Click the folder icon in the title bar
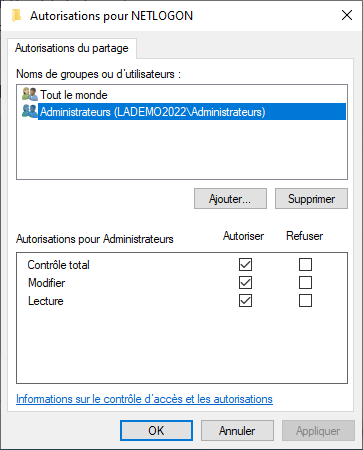363x450 pixels. click(16, 16)
